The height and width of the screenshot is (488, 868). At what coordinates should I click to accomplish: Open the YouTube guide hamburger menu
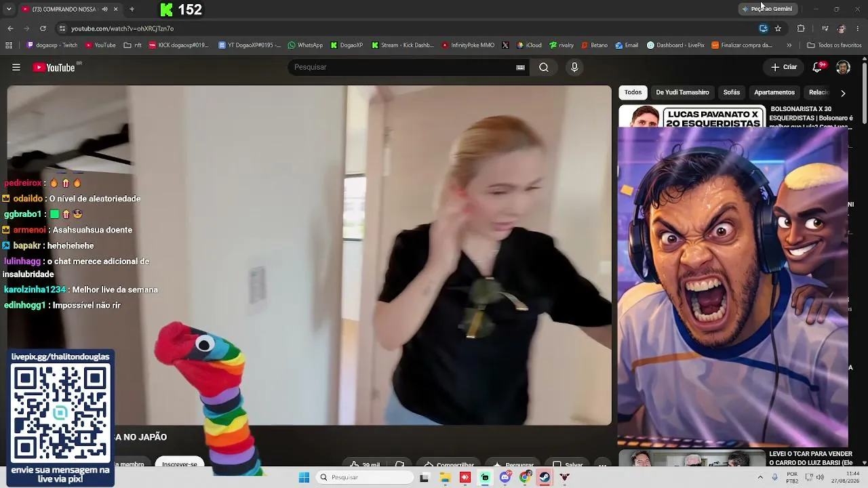click(16, 67)
